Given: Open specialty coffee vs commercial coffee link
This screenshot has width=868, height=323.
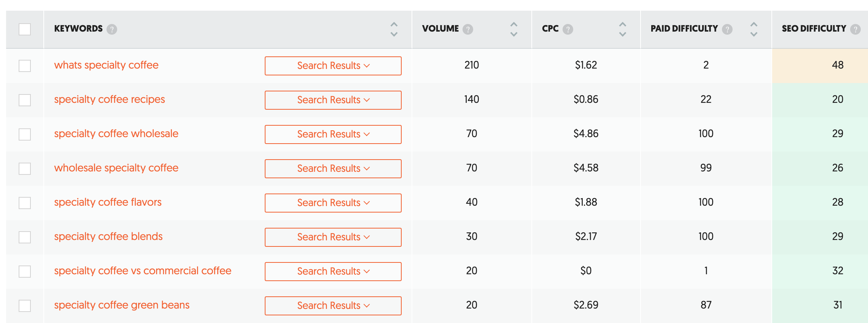Looking at the screenshot, I should click(x=143, y=271).
